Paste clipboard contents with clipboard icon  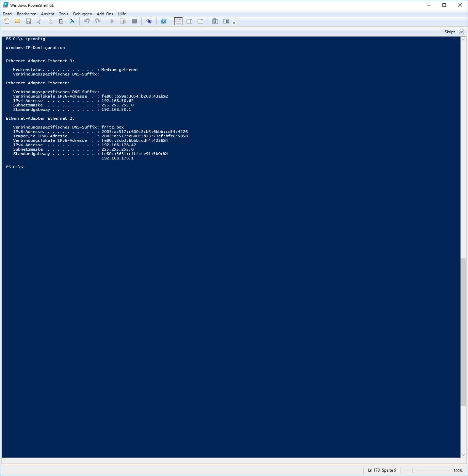(61, 21)
